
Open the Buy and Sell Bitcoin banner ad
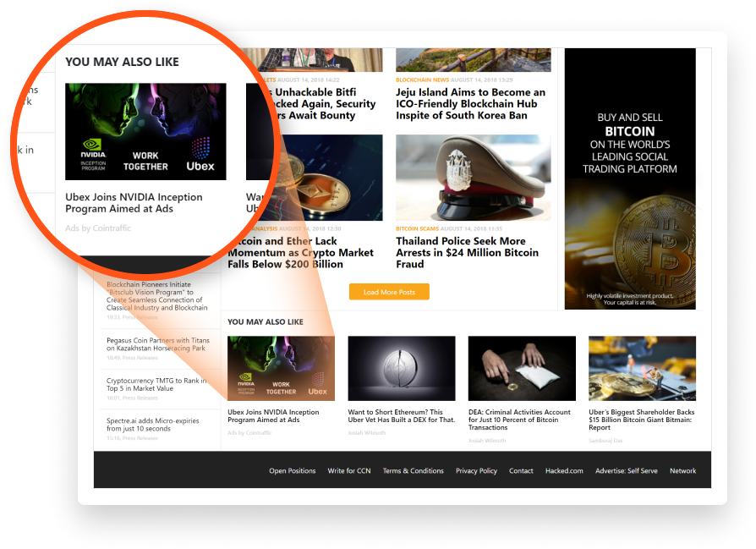click(x=630, y=178)
